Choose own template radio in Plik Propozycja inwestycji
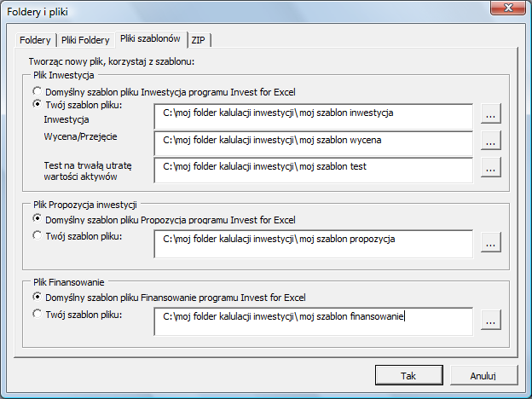Image resolution: width=532 pixels, height=399 pixels. coord(37,235)
